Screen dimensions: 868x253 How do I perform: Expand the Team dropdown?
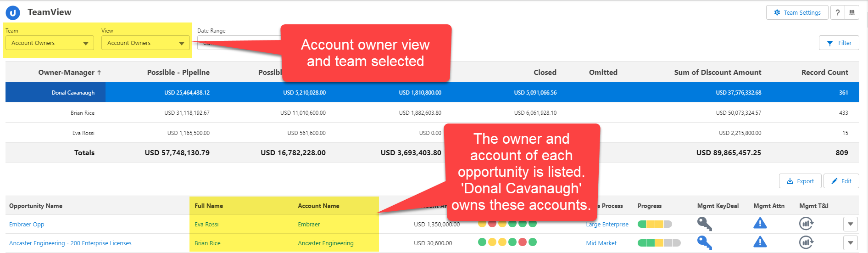[50, 43]
